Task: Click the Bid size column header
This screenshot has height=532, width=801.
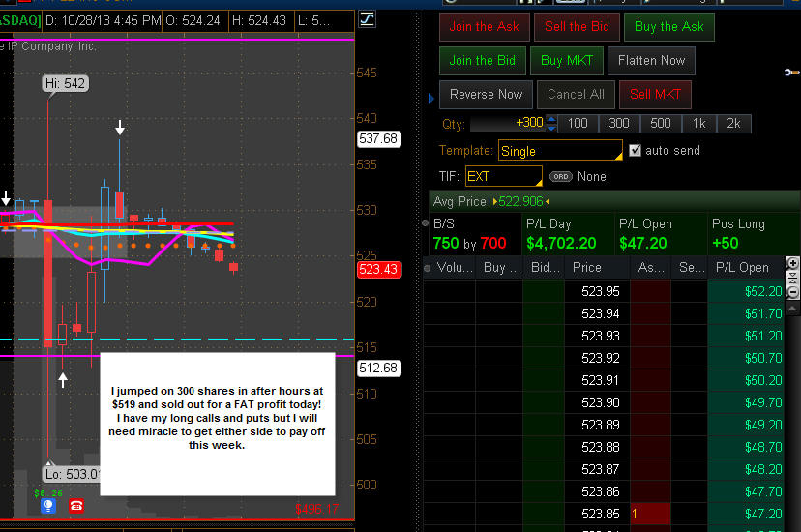Action: click(544, 268)
